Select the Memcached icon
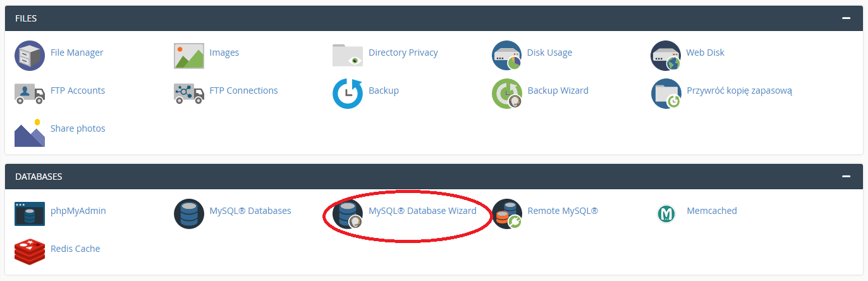Image resolution: width=868 pixels, height=281 pixels. [666, 214]
